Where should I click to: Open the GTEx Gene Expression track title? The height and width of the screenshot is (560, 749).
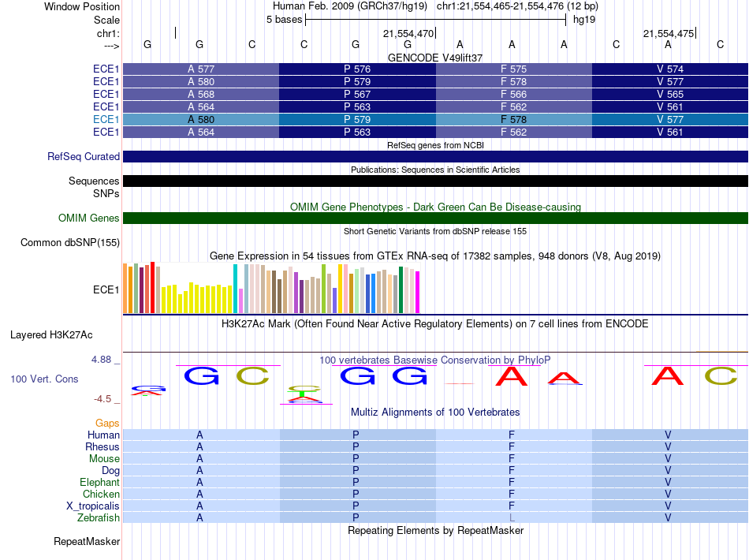pyautogui.click(x=435, y=256)
